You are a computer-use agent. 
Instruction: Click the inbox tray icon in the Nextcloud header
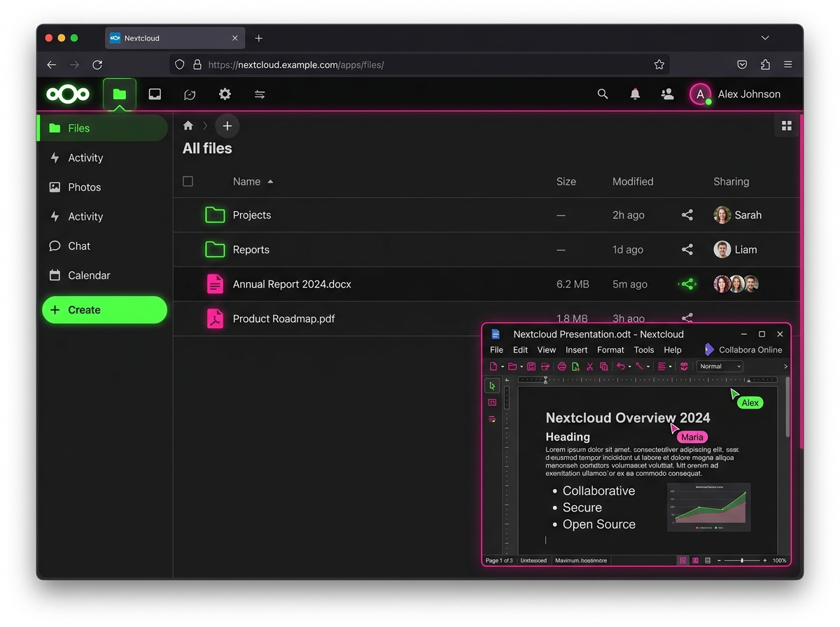[155, 94]
